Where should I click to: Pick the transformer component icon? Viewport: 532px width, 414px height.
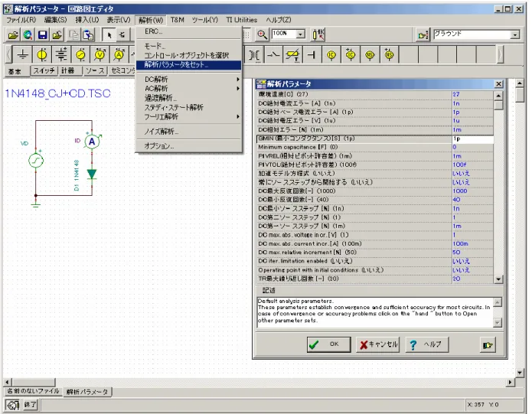coord(254,54)
